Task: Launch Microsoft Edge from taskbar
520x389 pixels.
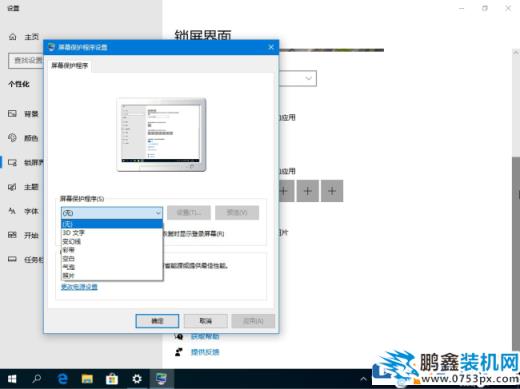Action: pos(62,379)
